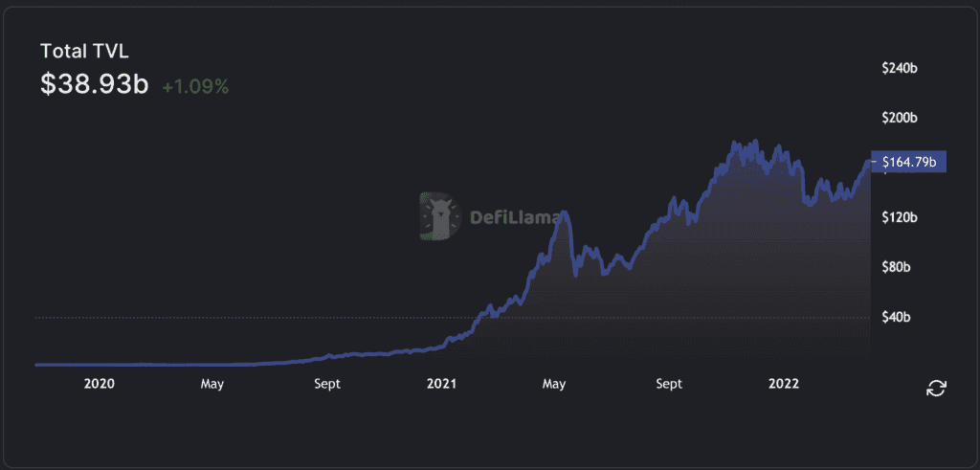Image resolution: width=980 pixels, height=470 pixels.
Task: Select the 2022 marker on the time axis
Action: pos(784,384)
